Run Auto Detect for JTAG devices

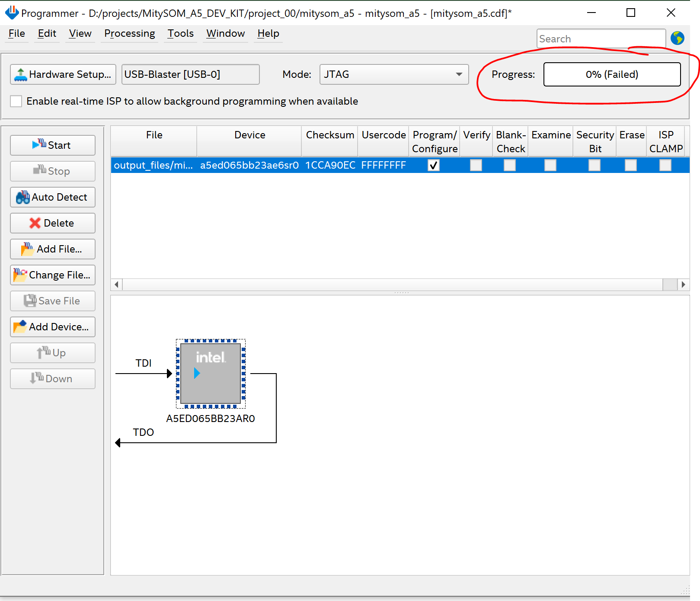click(53, 197)
